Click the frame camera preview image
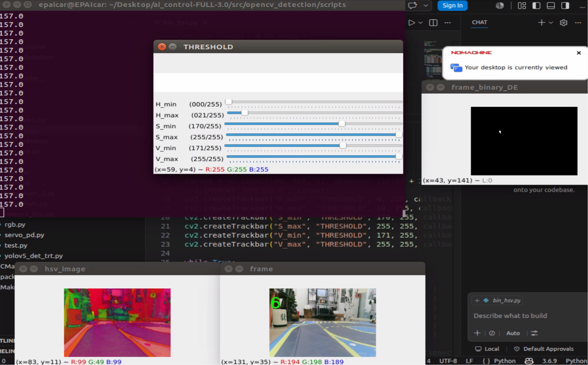Image resolution: width=588 pixels, height=365 pixels. (x=322, y=322)
